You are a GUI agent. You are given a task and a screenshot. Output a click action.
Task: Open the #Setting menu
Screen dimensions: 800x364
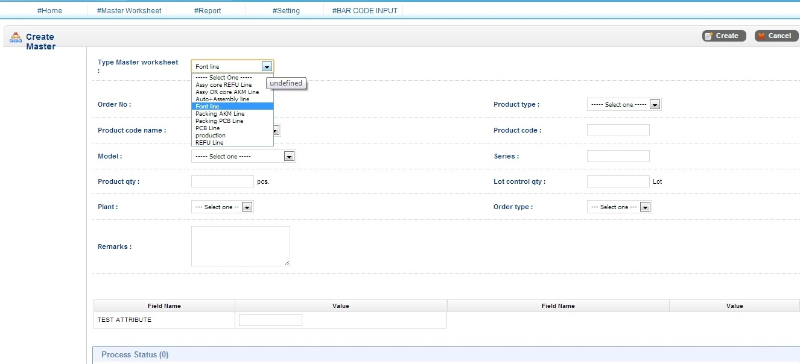point(286,10)
